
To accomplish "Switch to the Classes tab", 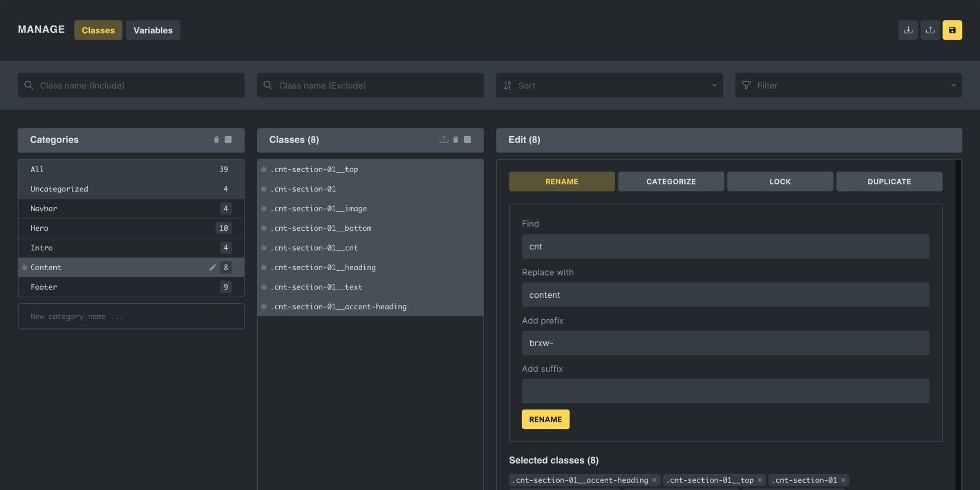I will pyautogui.click(x=98, y=30).
